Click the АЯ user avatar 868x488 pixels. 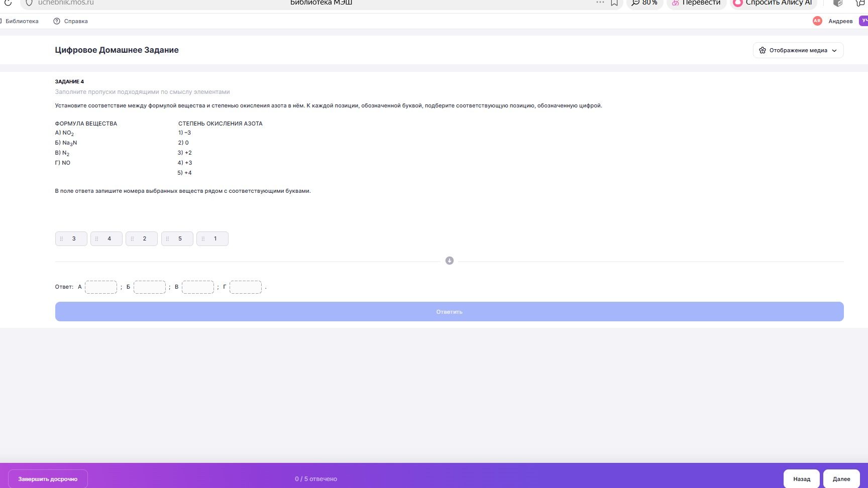point(817,21)
